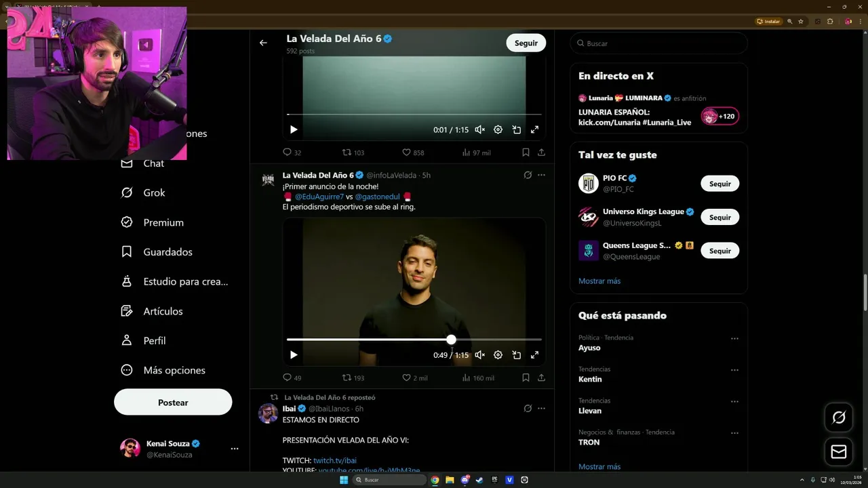Open Chrome from the taskbar
The image size is (868, 488).
point(435,480)
